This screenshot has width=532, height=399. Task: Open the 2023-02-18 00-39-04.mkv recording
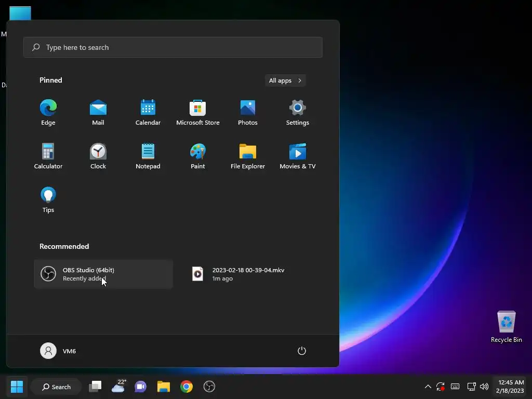pos(253,274)
